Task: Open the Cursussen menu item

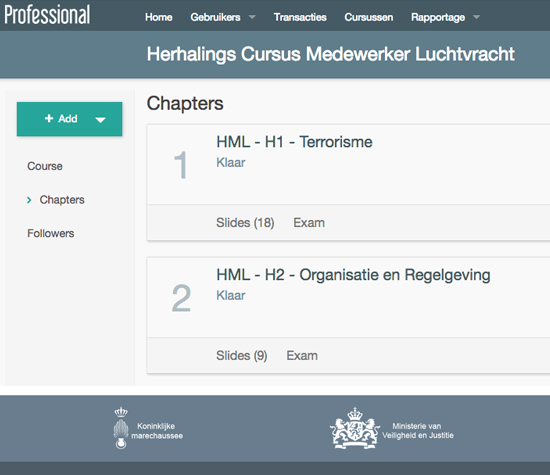Action: [x=369, y=17]
